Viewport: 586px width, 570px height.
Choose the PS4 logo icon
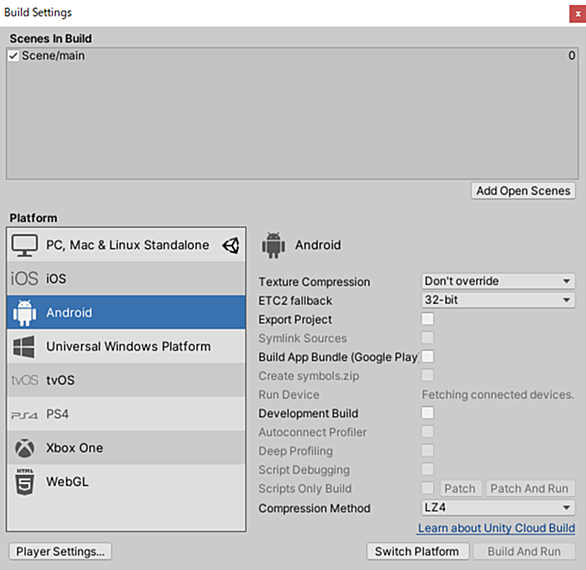25,415
